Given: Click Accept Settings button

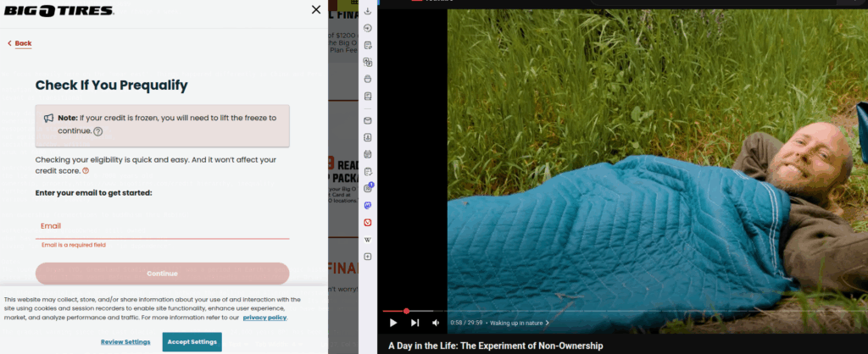Looking at the screenshot, I should click(x=192, y=342).
